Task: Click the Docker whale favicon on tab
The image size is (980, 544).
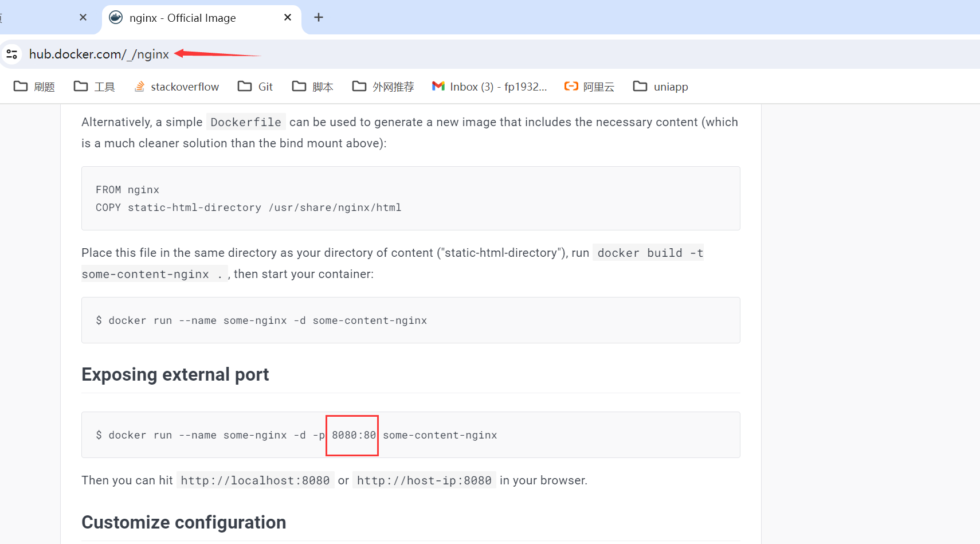Action: [x=116, y=17]
